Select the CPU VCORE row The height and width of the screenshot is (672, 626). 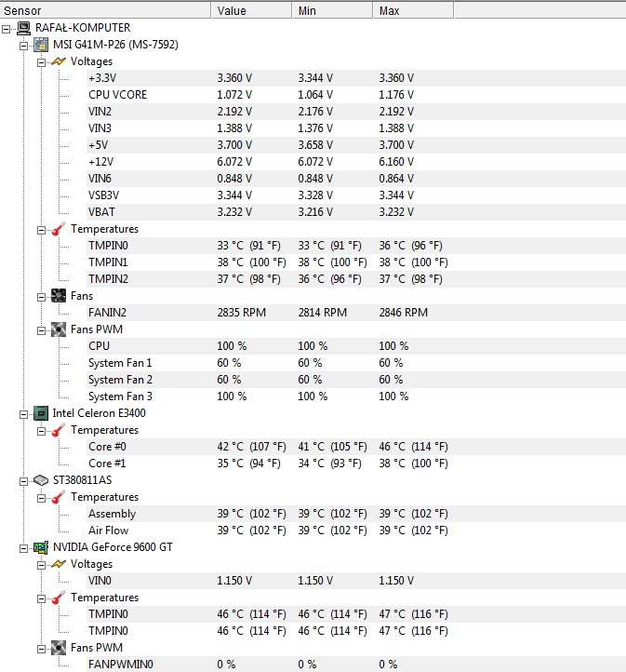[x=356, y=95]
